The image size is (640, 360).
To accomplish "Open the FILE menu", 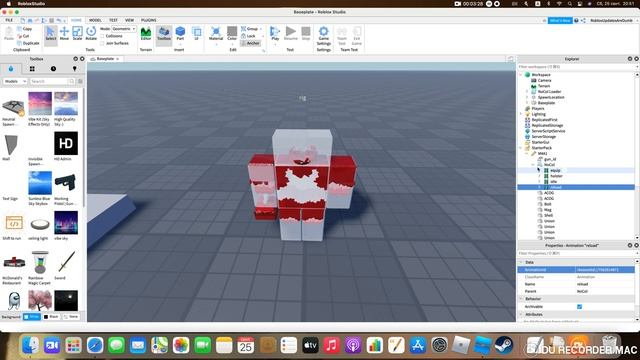I will click(x=9, y=20).
